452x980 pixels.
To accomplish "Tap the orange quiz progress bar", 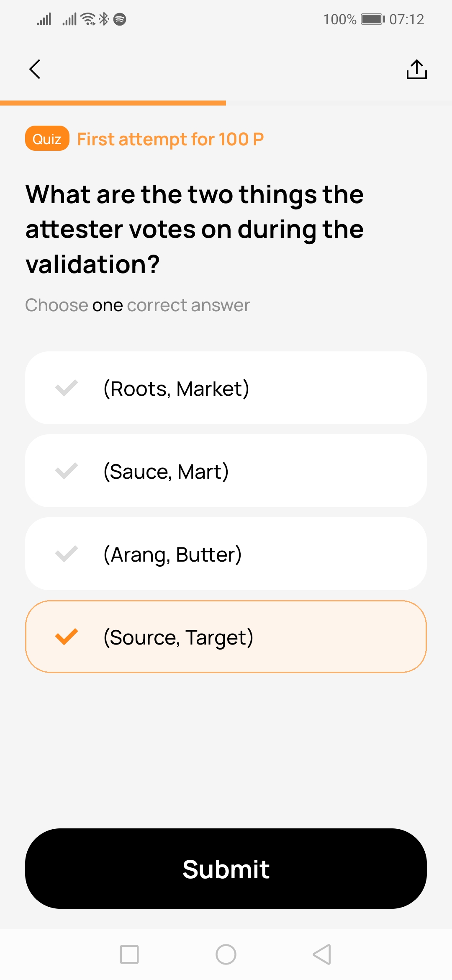I will [x=113, y=103].
